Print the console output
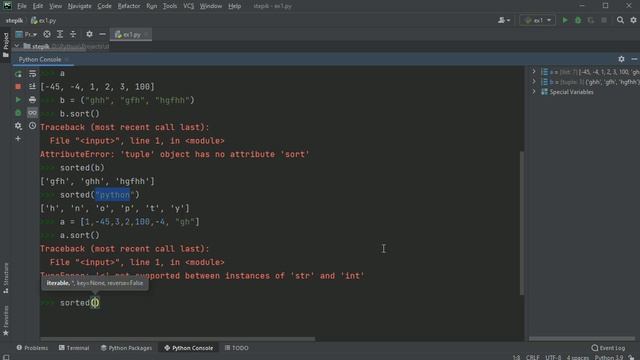640x360 pixels. (32, 100)
